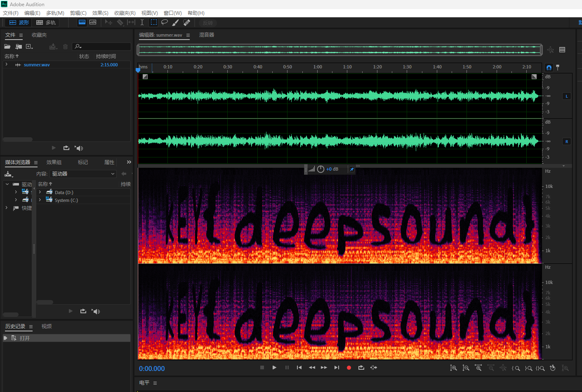This screenshot has height=392, width=582.
Task: Play audio with transport play button
Action: tap(274, 367)
